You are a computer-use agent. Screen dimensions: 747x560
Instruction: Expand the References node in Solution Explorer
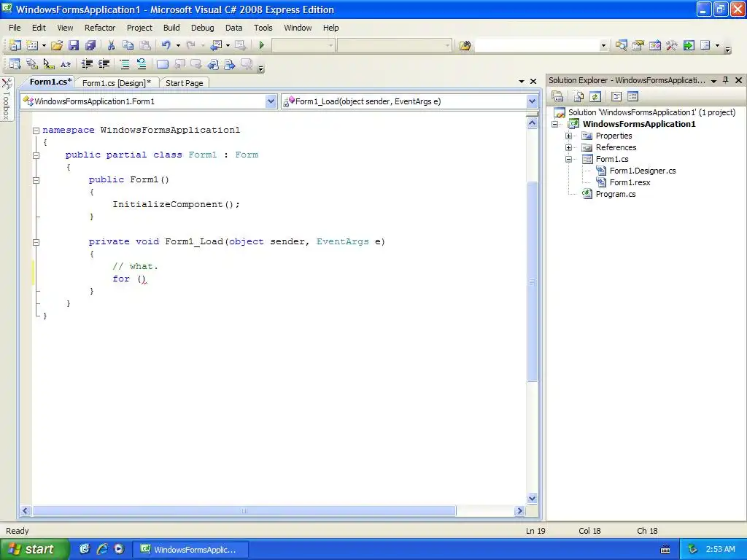click(568, 147)
